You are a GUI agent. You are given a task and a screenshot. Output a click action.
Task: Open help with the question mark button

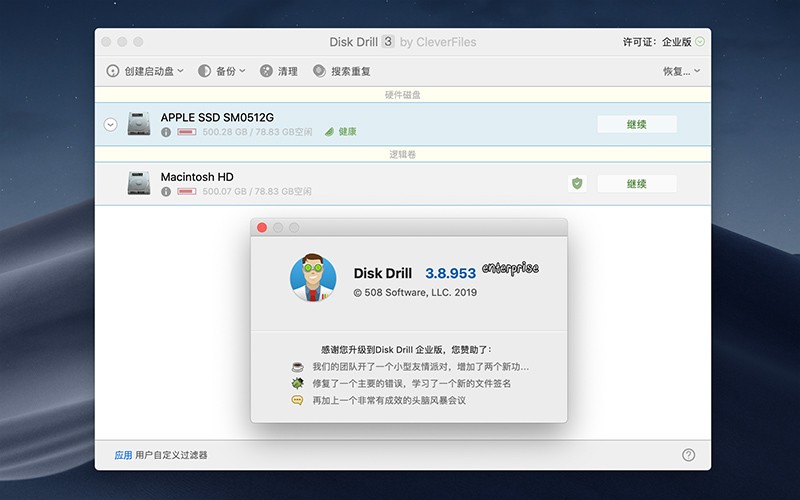click(x=688, y=455)
